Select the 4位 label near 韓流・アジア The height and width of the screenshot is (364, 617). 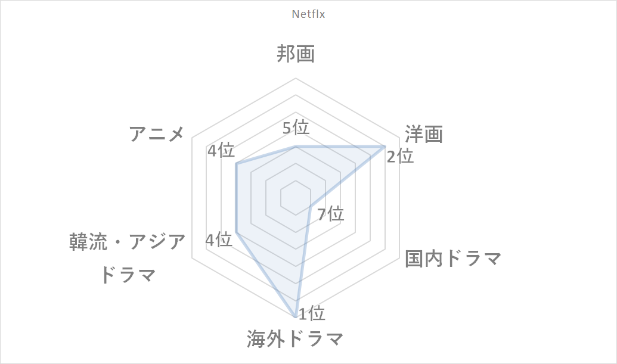click(x=219, y=239)
